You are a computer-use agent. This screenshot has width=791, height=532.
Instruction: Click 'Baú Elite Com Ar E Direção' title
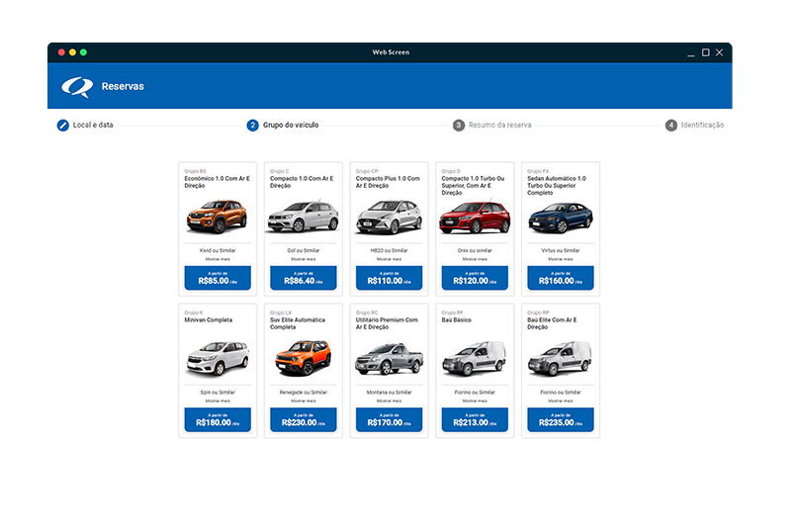553,323
